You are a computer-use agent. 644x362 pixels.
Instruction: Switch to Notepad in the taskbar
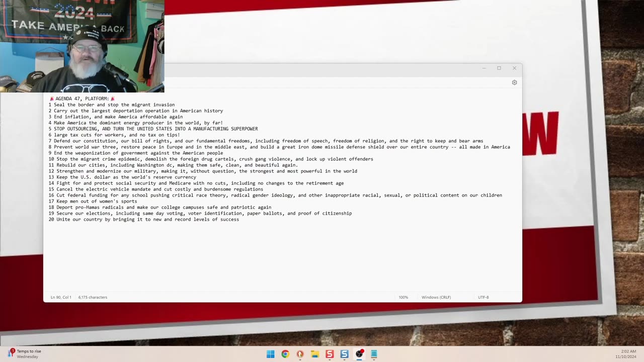point(374,354)
